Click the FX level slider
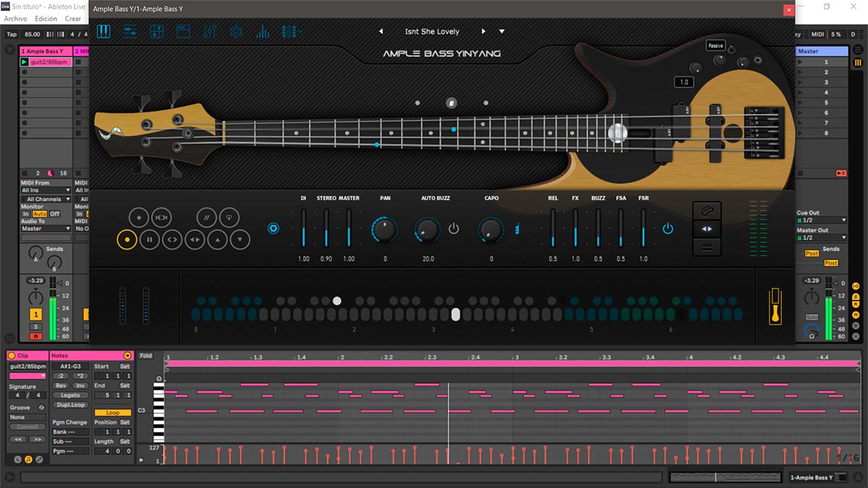This screenshot has width=868, height=488. 575,228
